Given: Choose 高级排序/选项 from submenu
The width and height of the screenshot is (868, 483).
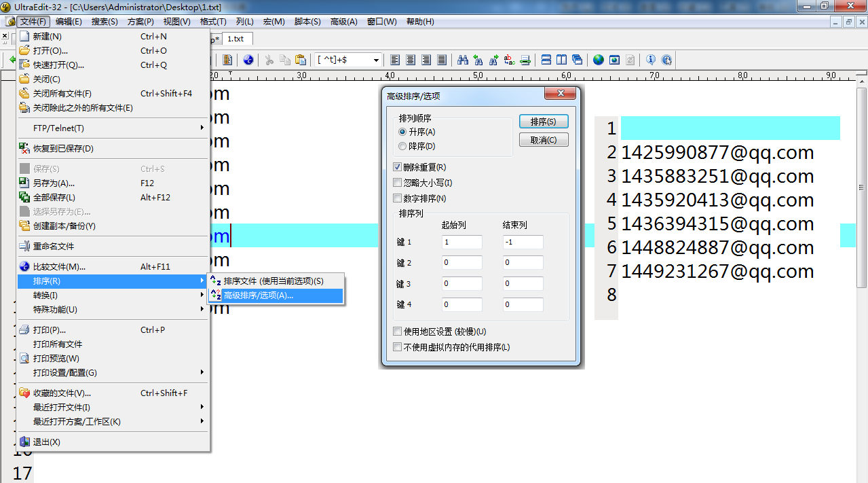Looking at the screenshot, I should point(276,296).
